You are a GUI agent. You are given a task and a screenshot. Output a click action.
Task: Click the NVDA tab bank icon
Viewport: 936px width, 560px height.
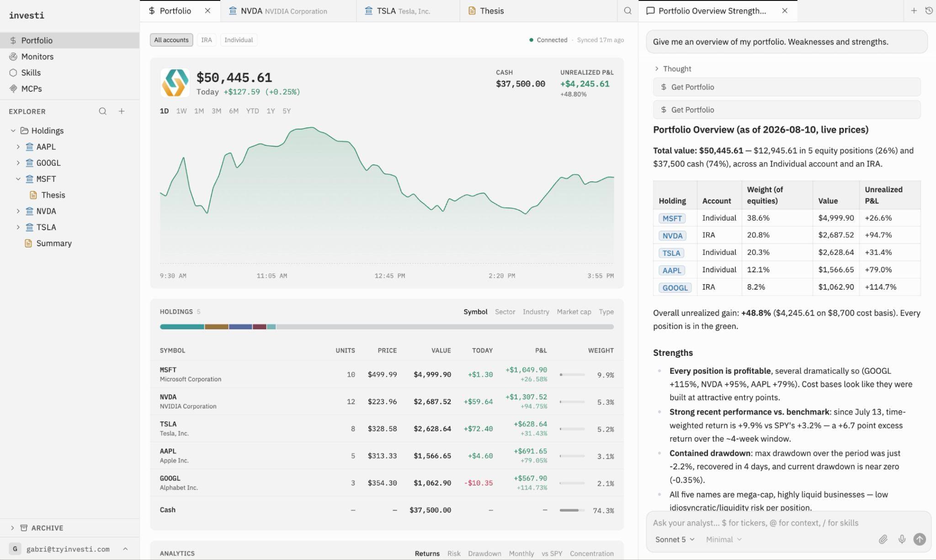click(x=233, y=11)
